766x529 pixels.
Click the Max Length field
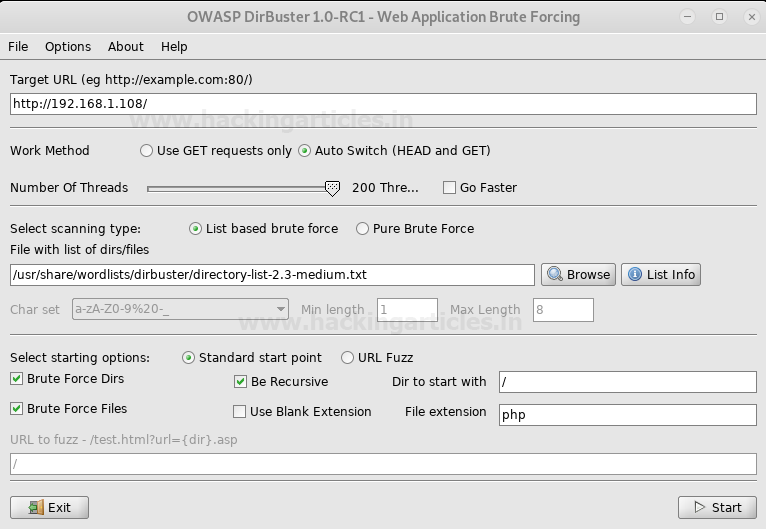563,310
